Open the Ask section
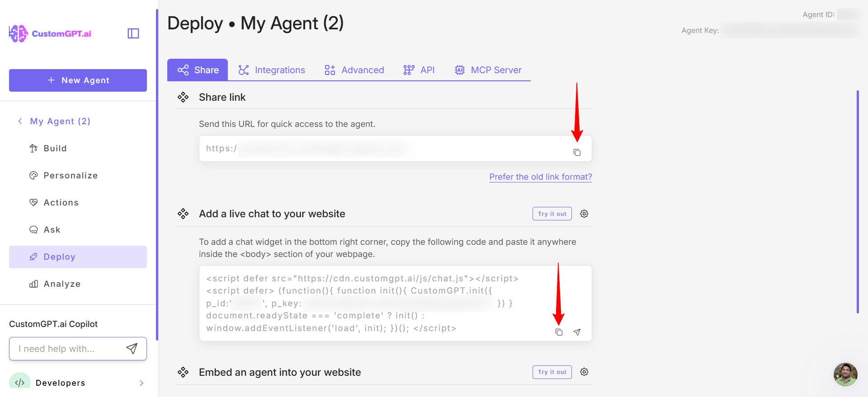868x397 pixels. tap(78, 229)
